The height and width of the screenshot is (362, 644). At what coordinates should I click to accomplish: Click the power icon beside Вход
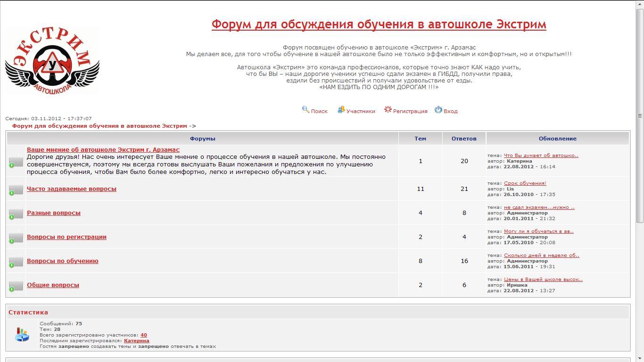pos(438,109)
